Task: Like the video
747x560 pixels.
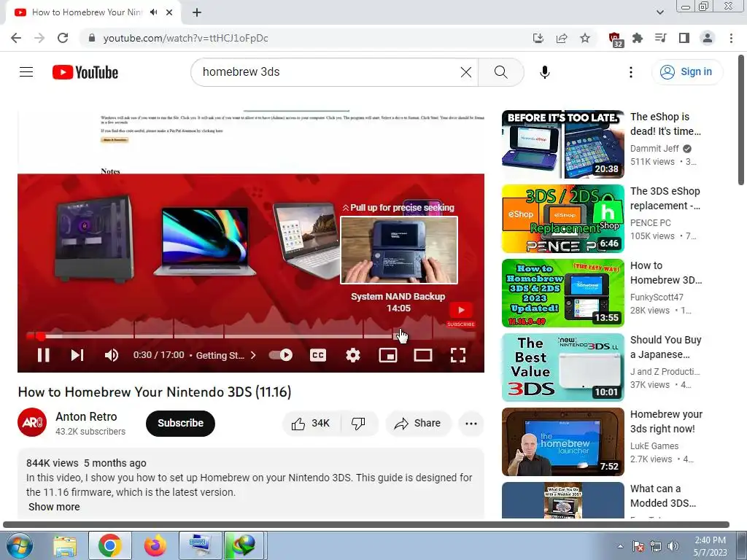Action: pyautogui.click(x=311, y=424)
